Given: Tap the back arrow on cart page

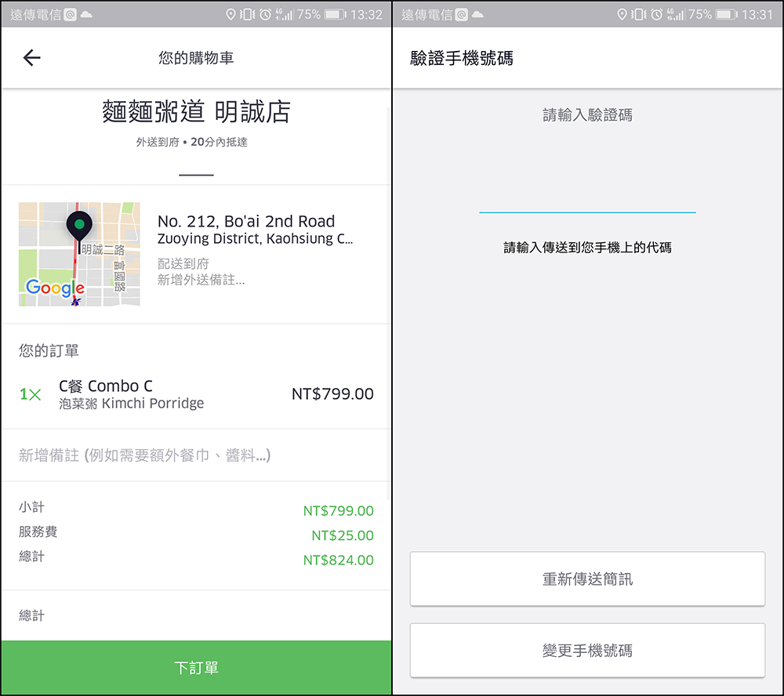Looking at the screenshot, I should [30, 58].
